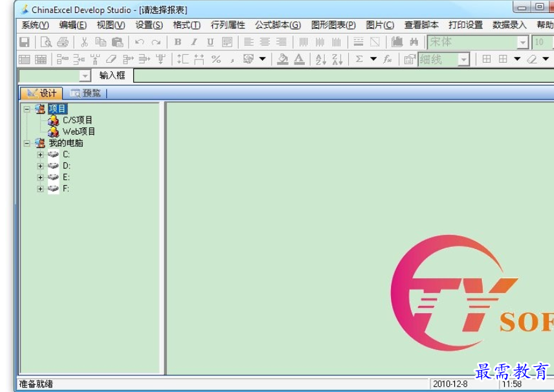Toggle italic formatting
554x392 pixels.
tap(194, 42)
